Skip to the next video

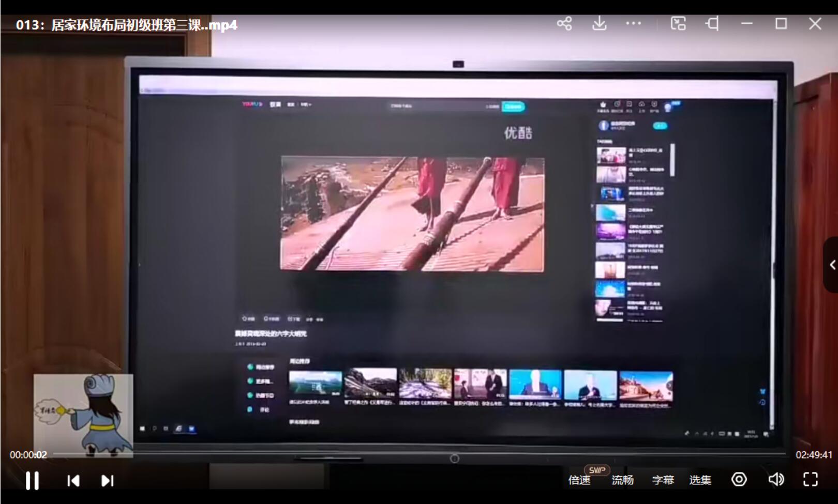tap(107, 481)
